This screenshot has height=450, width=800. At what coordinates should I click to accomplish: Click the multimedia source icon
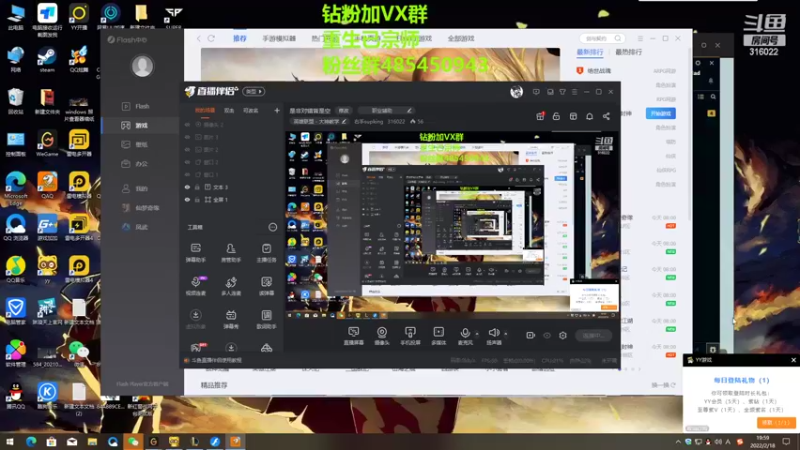(438, 335)
